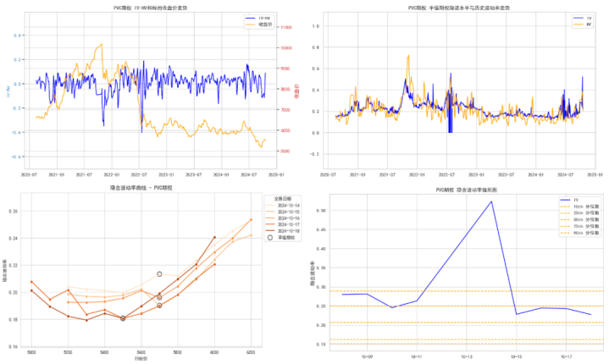This screenshot has width=609, height=364.
Task: Click red tick value '9000'
Action: click(x=285, y=69)
